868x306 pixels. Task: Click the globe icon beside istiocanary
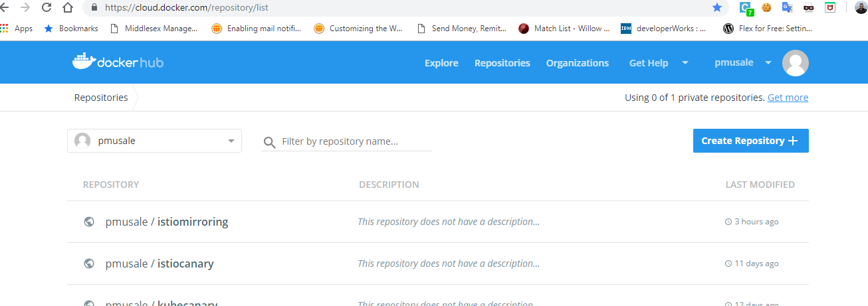pyautogui.click(x=89, y=264)
